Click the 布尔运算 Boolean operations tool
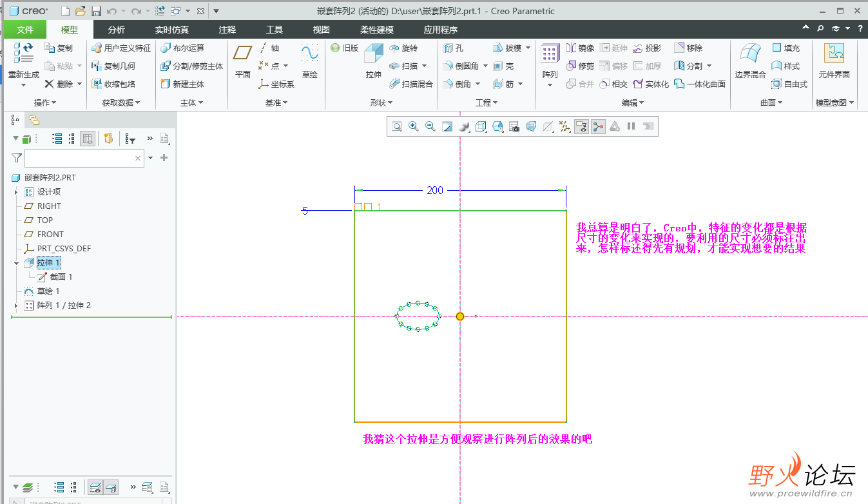 [182, 48]
